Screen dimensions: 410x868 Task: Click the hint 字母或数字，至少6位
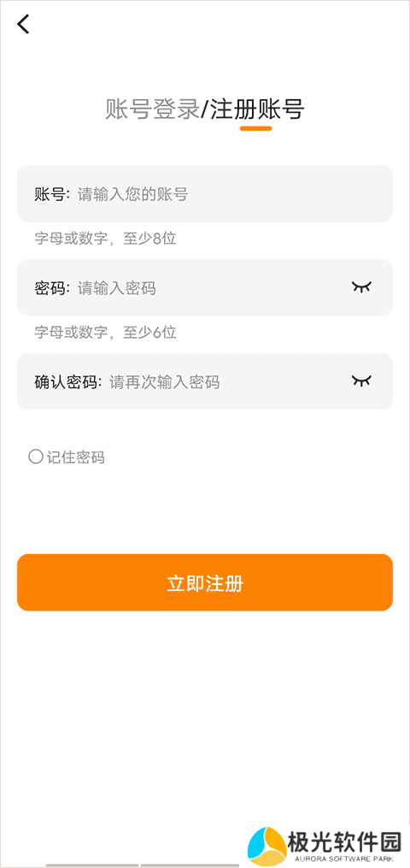105,332
